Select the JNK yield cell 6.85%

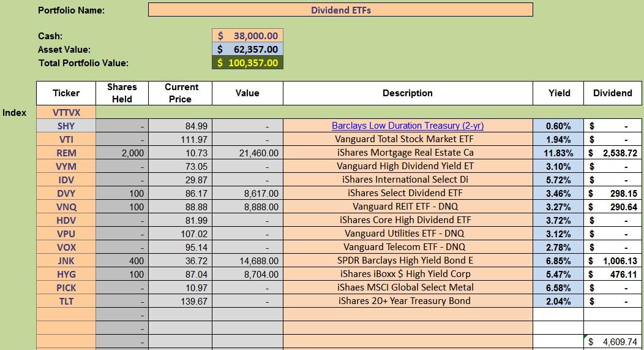coord(558,261)
